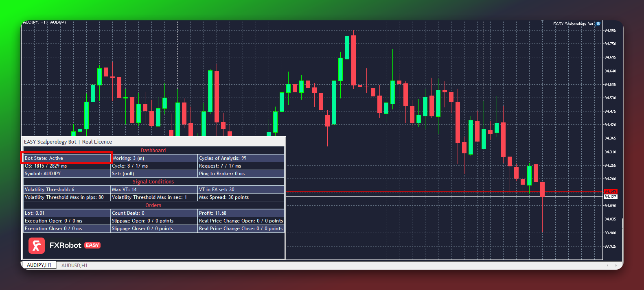Image resolution: width=644 pixels, height=290 pixels.
Task: Click the 'Signal Conditions' section header
Action: pyautogui.click(x=153, y=182)
